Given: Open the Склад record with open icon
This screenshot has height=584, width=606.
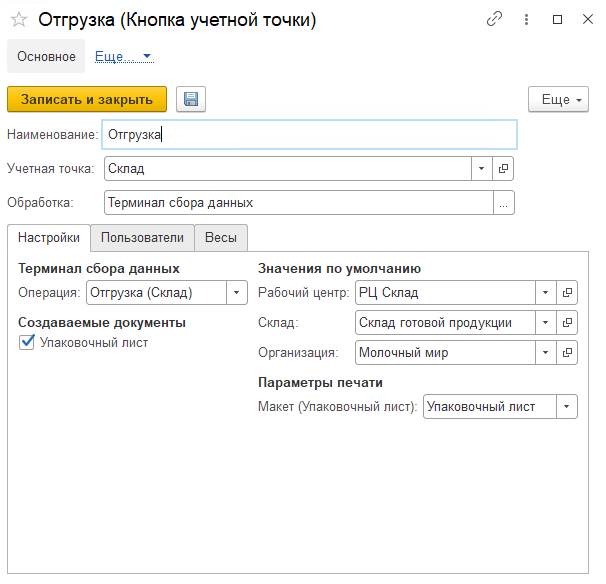Looking at the screenshot, I should coord(567,323).
